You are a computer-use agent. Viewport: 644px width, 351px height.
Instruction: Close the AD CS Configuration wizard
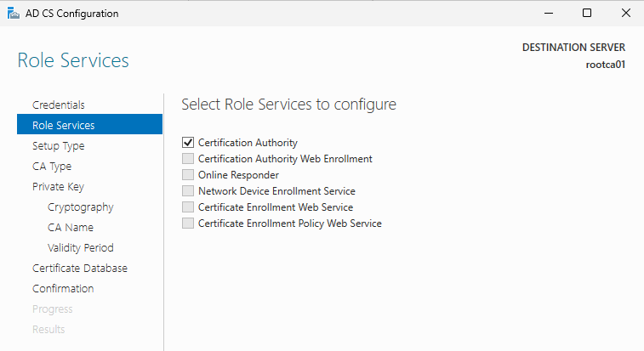pos(625,13)
